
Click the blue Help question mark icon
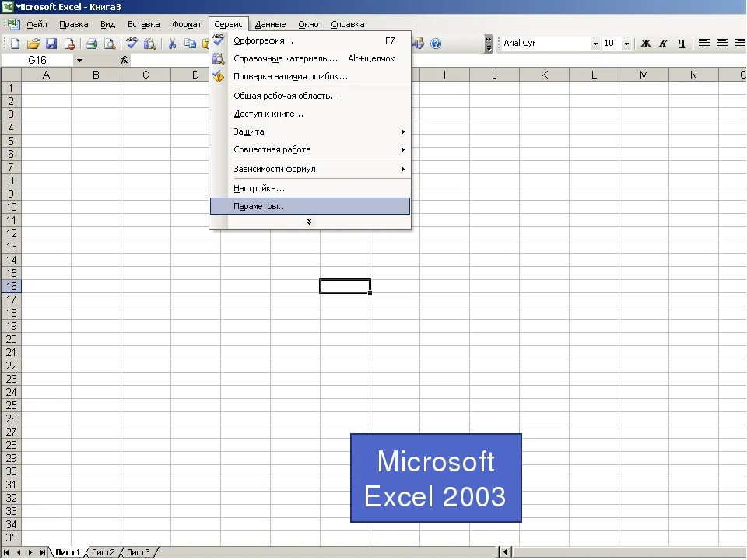click(436, 44)
